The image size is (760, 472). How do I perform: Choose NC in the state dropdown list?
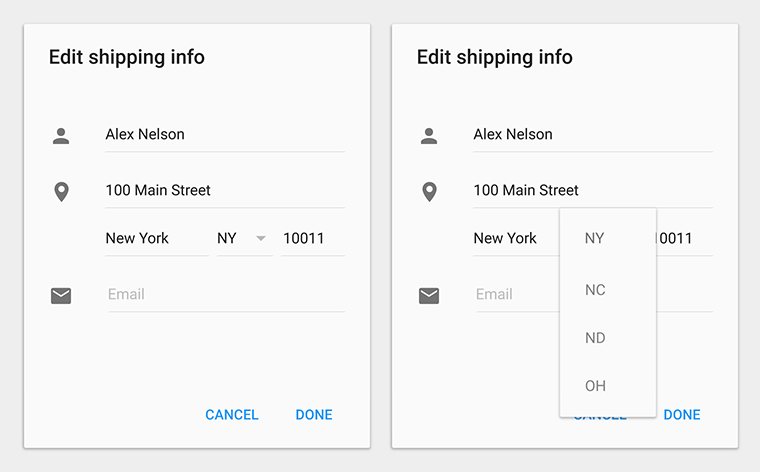[x=595, y=290]
